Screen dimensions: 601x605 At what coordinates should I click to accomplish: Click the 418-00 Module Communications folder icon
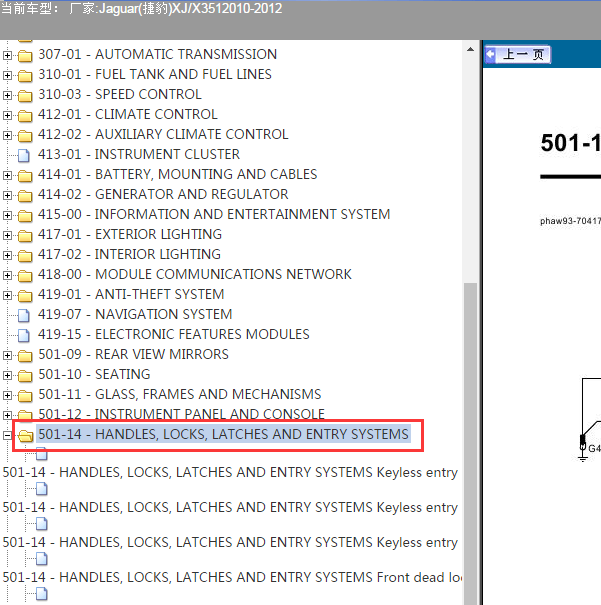pyautogui.click(x=25, y=276)
